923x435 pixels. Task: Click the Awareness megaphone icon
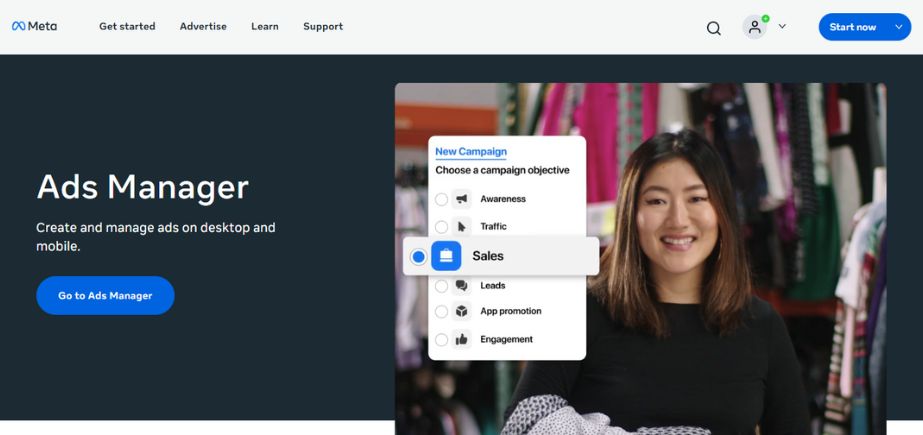(x=462, y=199)
